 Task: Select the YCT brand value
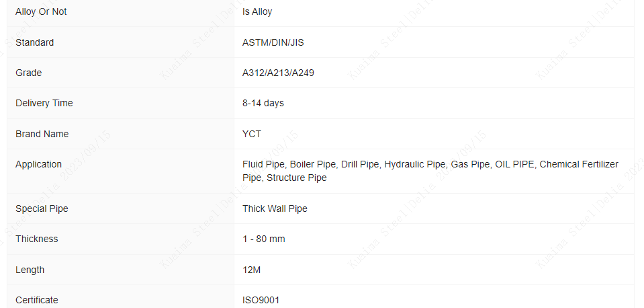point(251,134)
